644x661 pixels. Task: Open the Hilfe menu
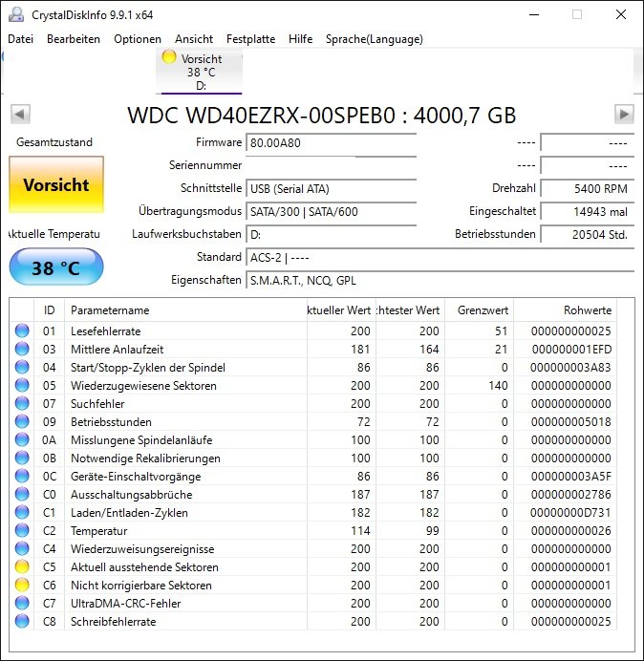tap(300, 39)
